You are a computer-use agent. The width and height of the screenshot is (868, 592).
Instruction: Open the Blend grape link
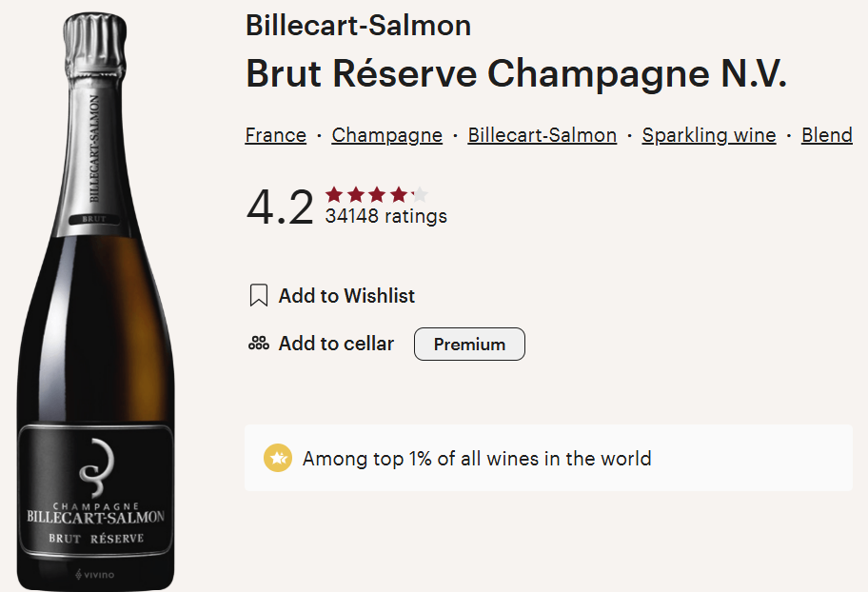coord(827,135)
